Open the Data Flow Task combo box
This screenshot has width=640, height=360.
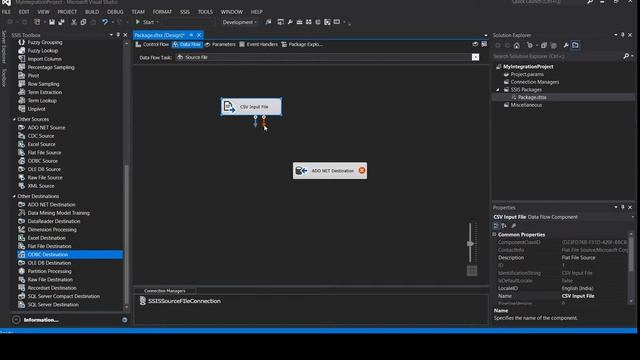coord(328,57)
